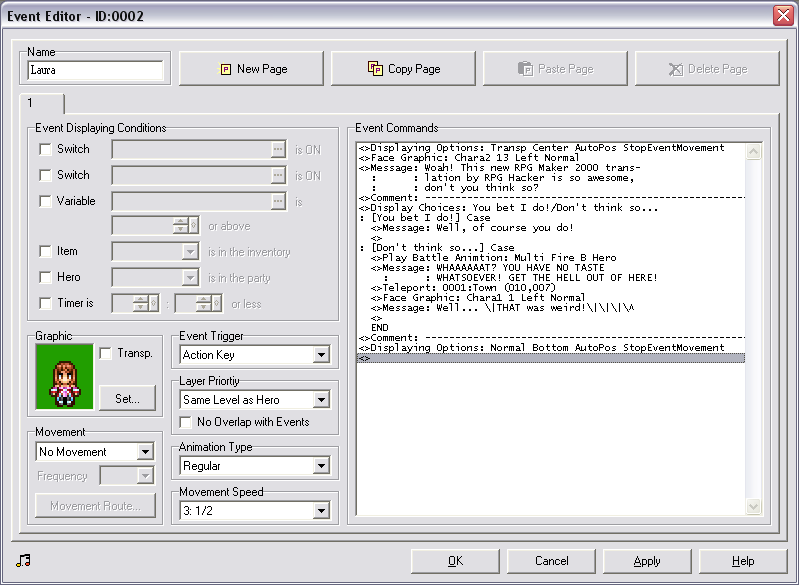Click the Apply button
This screenshot has height=585, width=799.
pyautogui.click(x=647, y=561)
